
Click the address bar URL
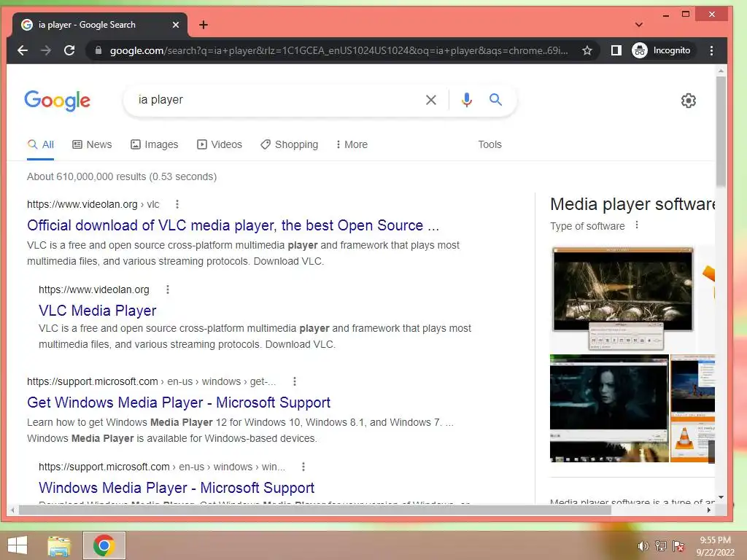point(338,50)
